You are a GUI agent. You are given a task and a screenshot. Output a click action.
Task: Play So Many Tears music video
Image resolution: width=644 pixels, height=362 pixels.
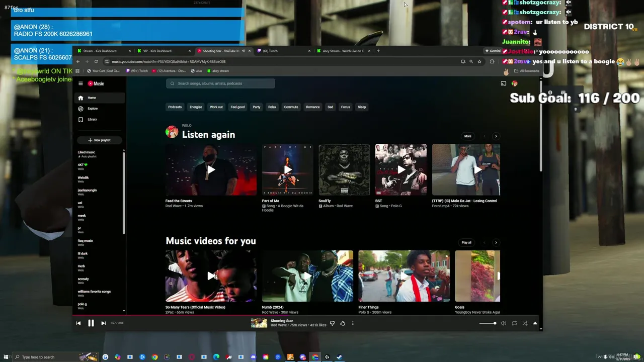pyautogui.click(x=211, y=276)
